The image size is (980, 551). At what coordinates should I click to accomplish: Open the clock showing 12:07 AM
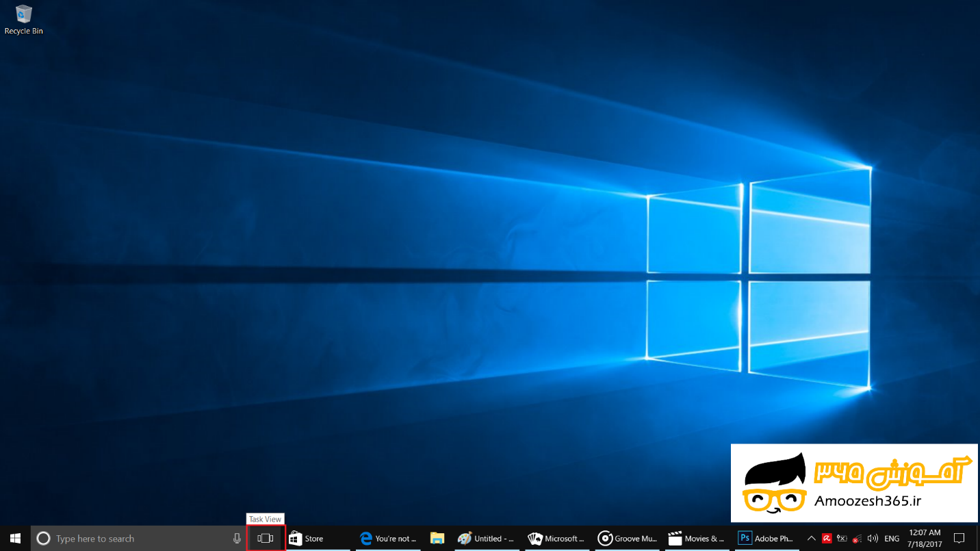pos(924,539)
